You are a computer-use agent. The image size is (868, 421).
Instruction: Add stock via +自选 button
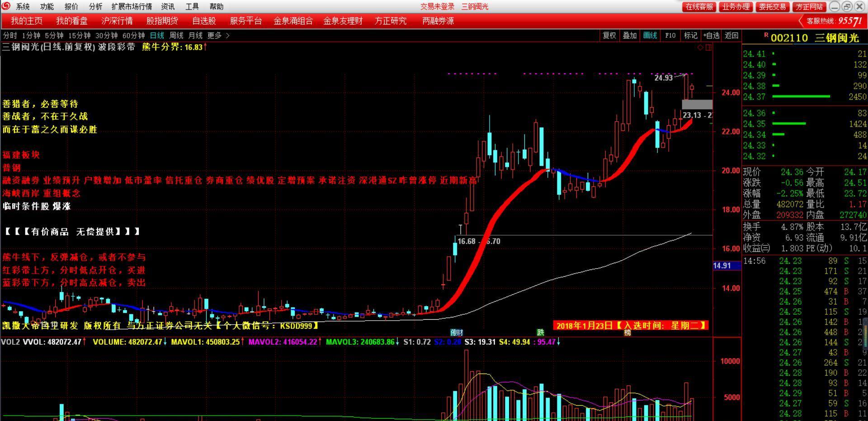tap(712, 35)
